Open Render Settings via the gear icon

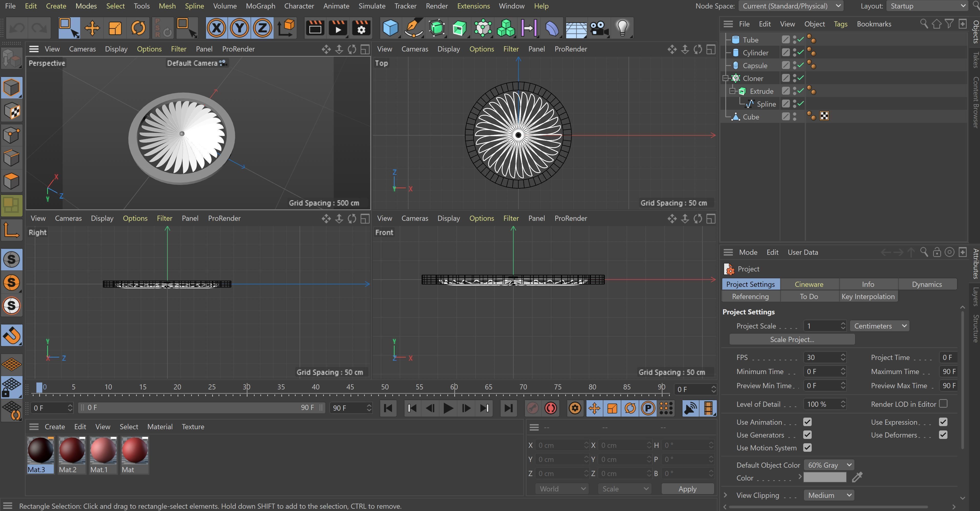coord(361,28)
